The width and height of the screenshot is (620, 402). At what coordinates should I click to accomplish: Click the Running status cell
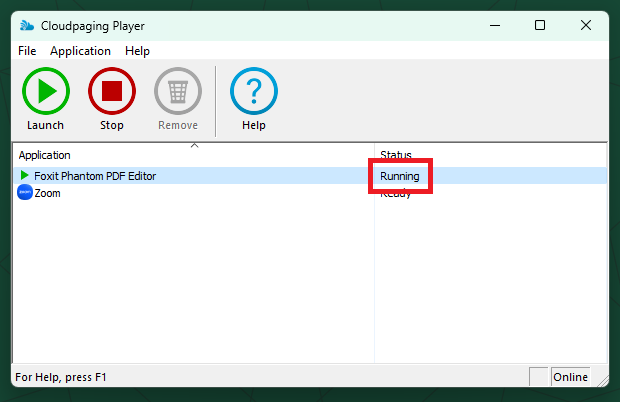pyautogui.click(x=400, y=176)
